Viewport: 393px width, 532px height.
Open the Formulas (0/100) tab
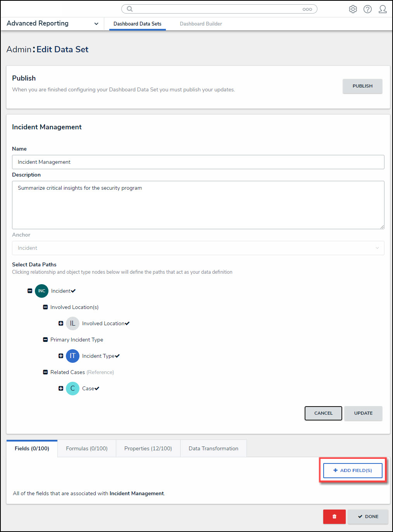pos(87,448)
